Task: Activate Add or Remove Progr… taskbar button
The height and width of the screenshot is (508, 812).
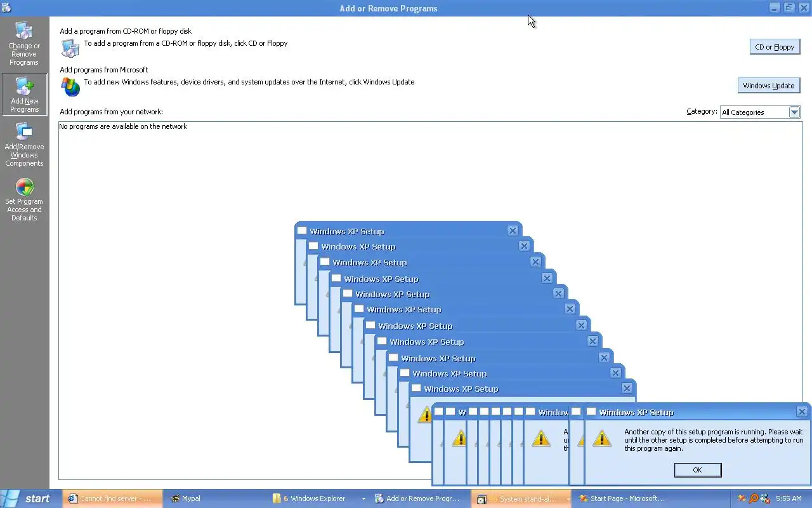Action: [x=420, y=498]
